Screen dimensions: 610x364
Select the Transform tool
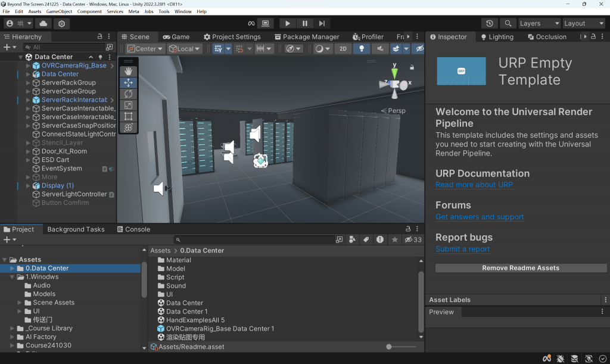click(x=129, y=127)
